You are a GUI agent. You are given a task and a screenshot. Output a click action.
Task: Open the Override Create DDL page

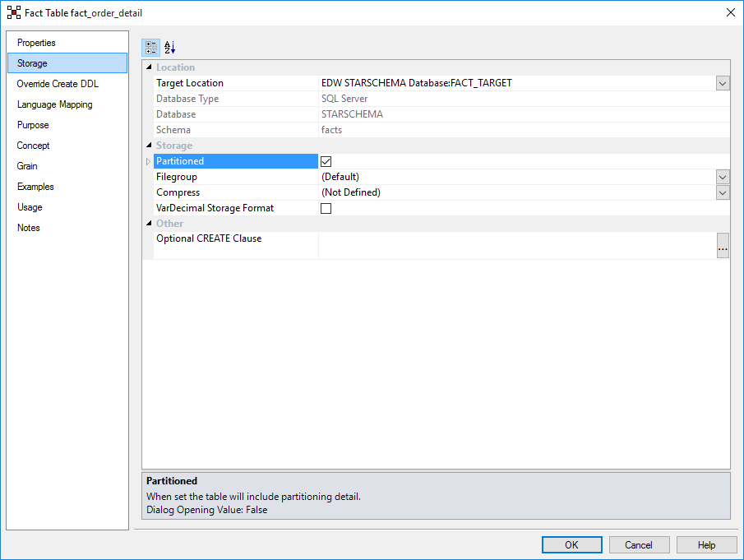click(x=67, y=84)
